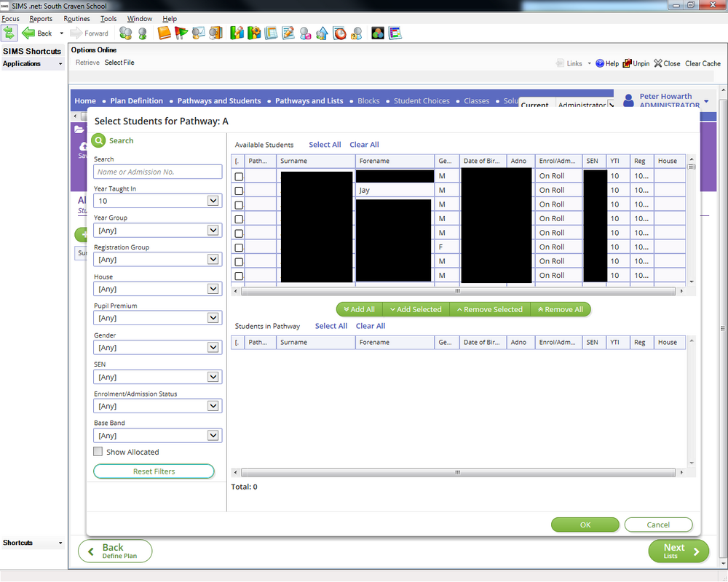Click Peter Howarth user avatar icon
The height and width of the screenshot is (582, 728).
[629, 100]
